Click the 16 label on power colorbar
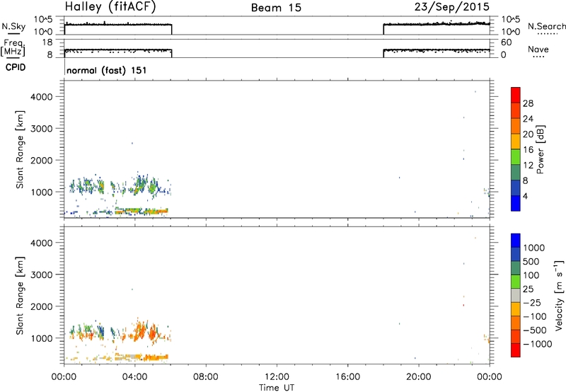The height and width of the screenshot is (392, 566). pyautogui.click(x=528, y=150)
